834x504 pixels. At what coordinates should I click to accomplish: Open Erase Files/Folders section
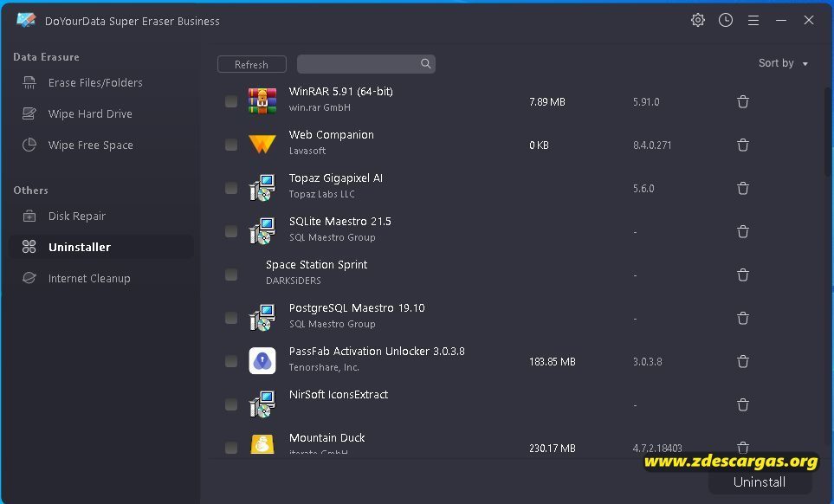101,83
